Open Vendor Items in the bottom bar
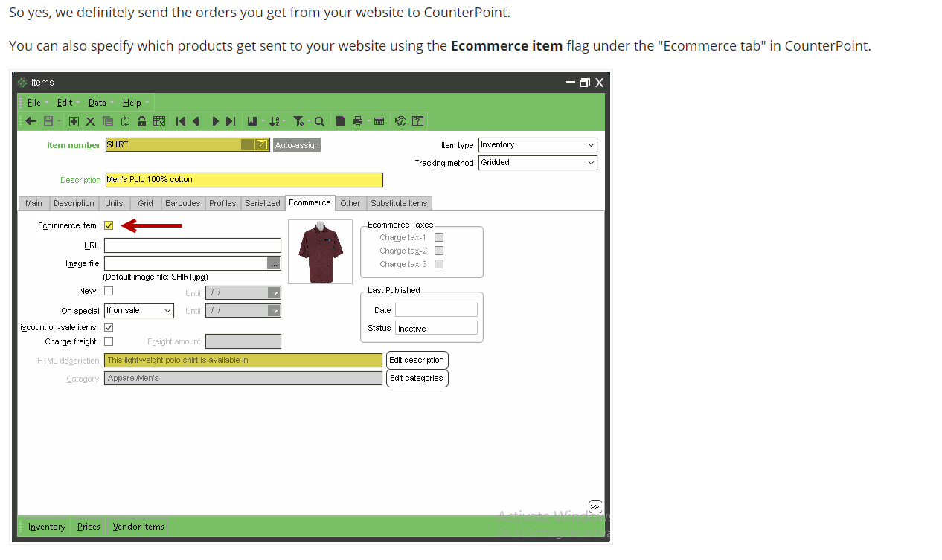This screenshot has width=942, height=560. [x=138, y=527]
